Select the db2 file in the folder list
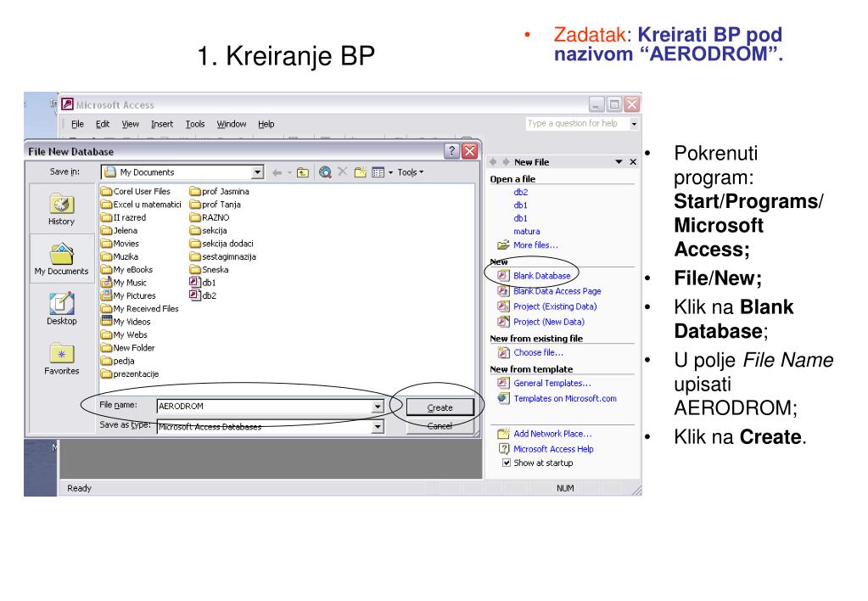This screenshot has width=868, height=601. tap(203, 295)
